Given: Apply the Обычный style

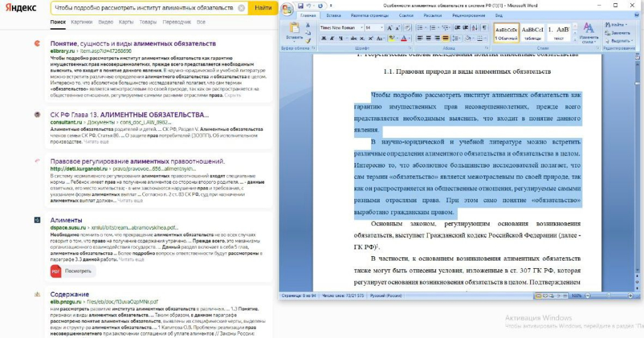Looking at the screenshot, I should pos(506,33).
